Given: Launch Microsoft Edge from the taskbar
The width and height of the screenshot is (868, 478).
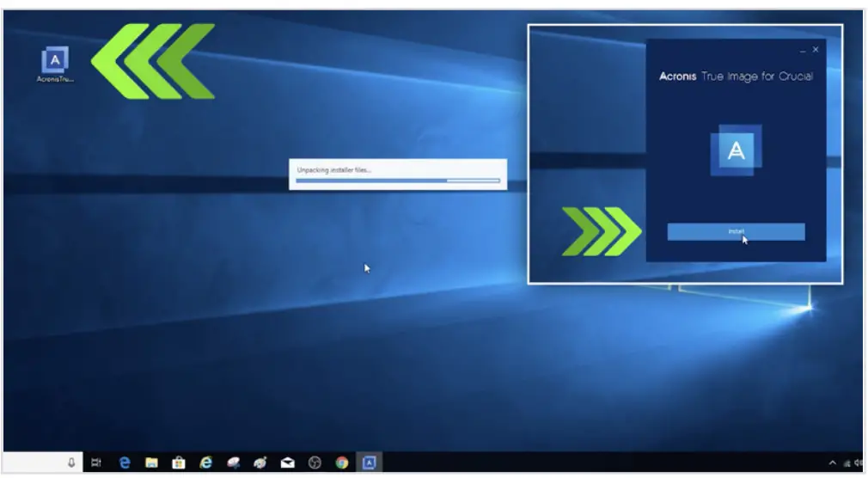Looking at the screenshot, I should [125, 463].
